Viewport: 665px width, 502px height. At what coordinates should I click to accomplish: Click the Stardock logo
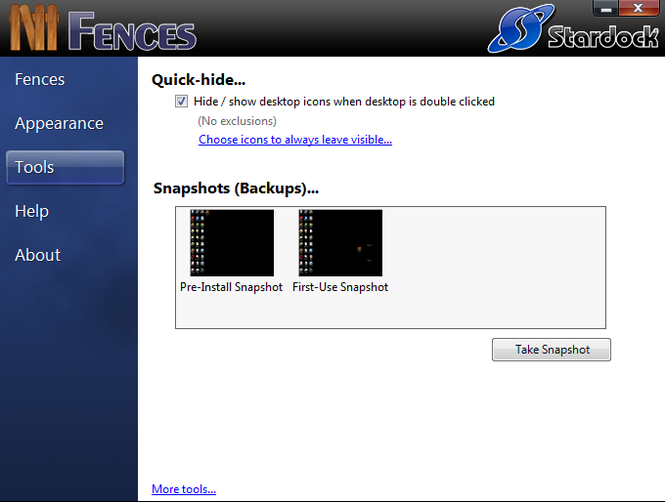coord(573,28)
